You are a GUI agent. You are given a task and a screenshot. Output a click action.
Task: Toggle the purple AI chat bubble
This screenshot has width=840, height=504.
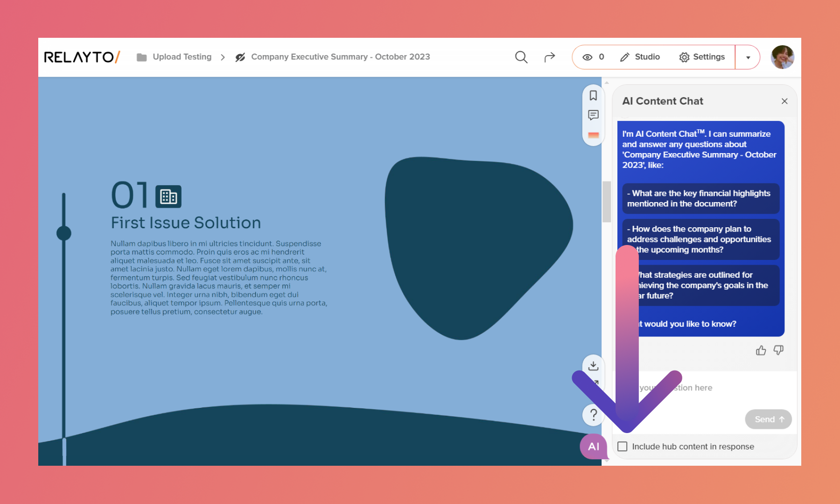[593, 447]
